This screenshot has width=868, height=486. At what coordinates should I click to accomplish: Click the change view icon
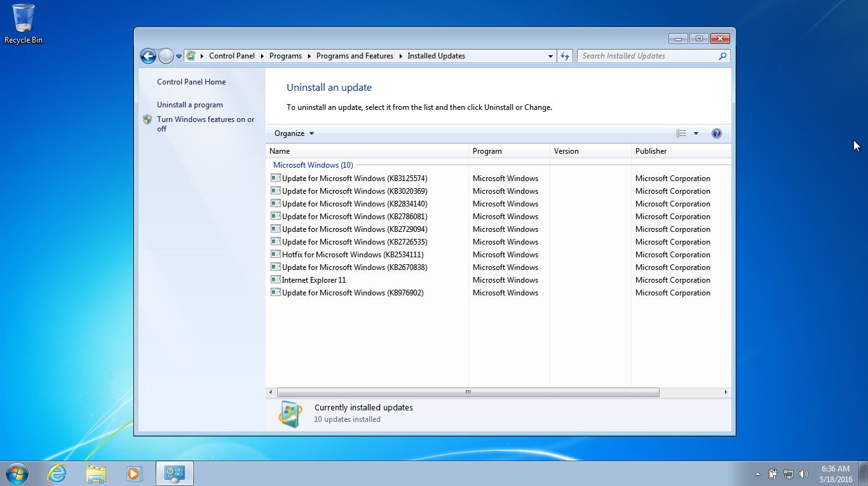[681, 133]
